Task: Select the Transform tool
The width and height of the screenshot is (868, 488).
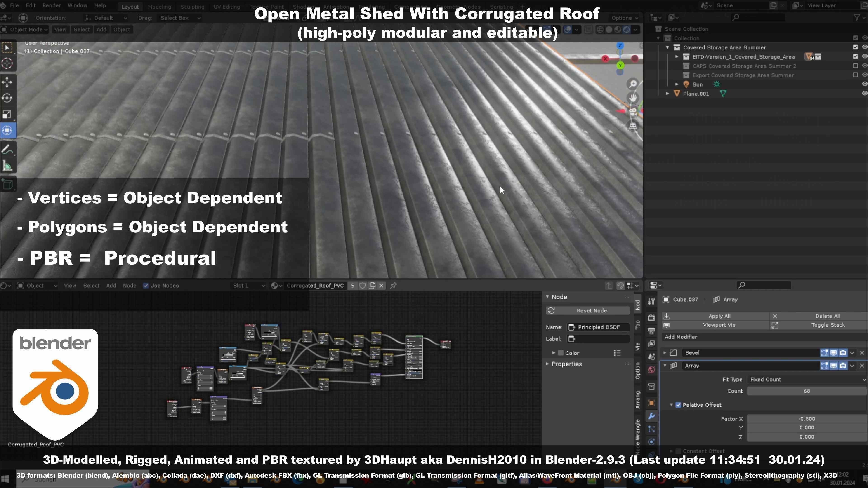Action: tap(7, 130)
